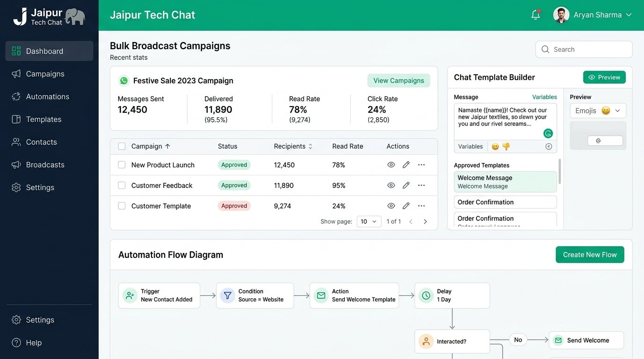The image size is (644, 359).
Task: Click the View Campaigns button
Action: 399,80
